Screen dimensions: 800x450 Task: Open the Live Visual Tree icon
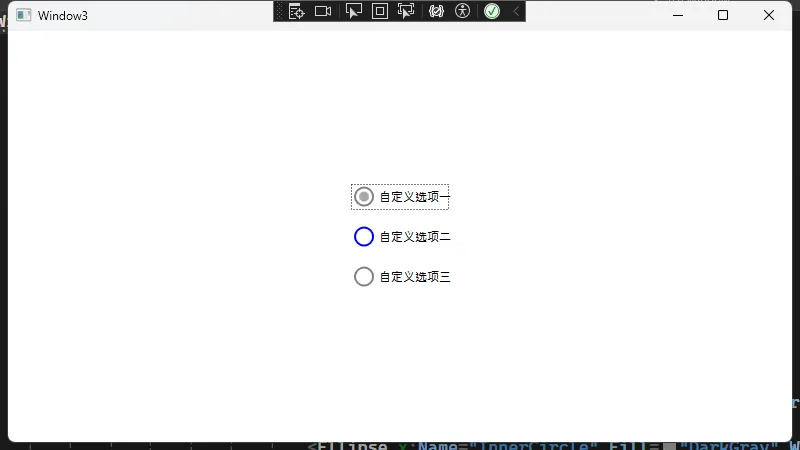click(x=296, y=11)
